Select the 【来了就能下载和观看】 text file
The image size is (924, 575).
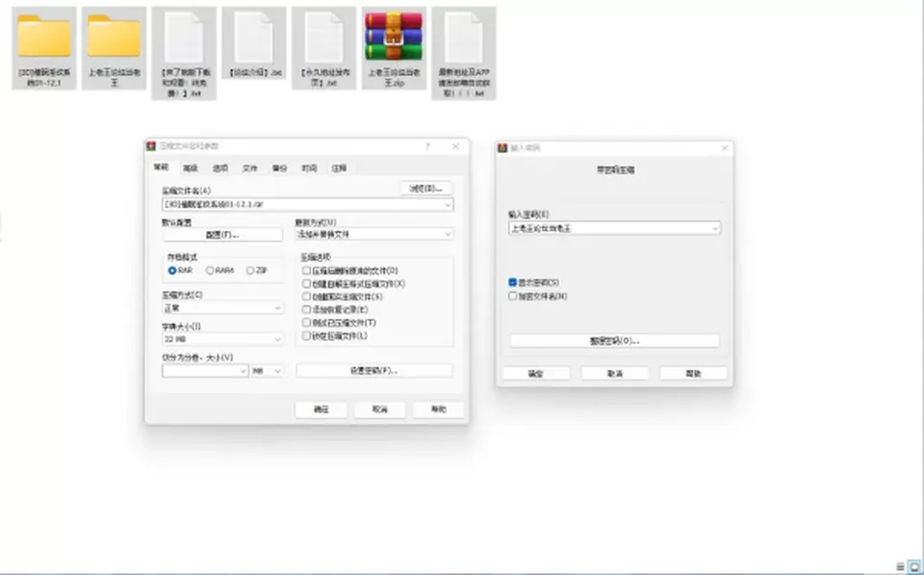(184, 38)
